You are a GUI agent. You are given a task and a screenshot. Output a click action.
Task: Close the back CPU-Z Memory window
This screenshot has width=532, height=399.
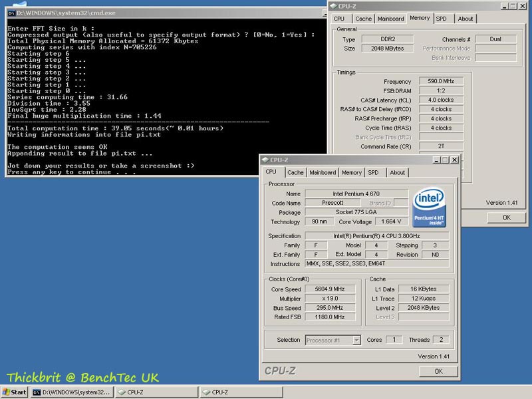[x=523, y=6]
